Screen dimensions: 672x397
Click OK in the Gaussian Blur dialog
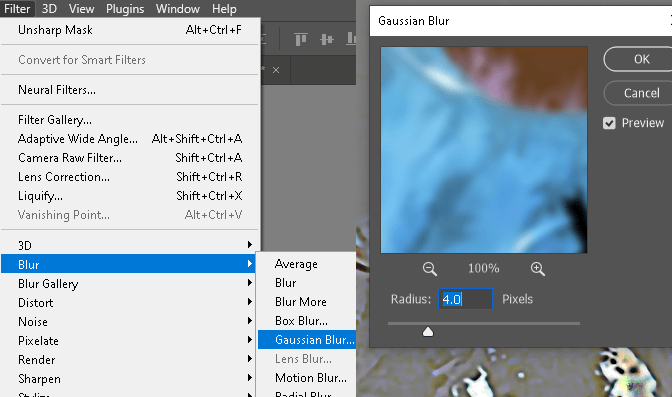(x=641, y=59)
